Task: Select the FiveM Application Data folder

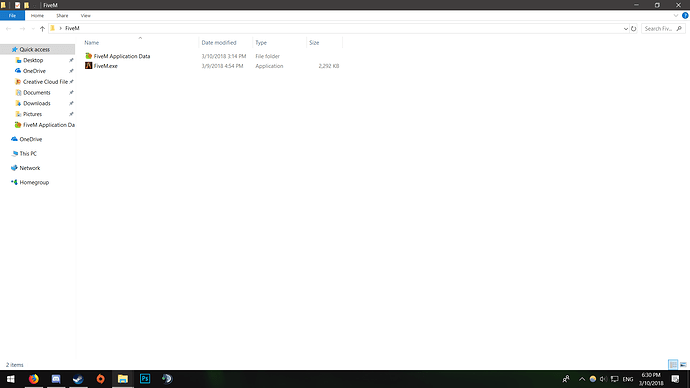Action: coord(121,56)
